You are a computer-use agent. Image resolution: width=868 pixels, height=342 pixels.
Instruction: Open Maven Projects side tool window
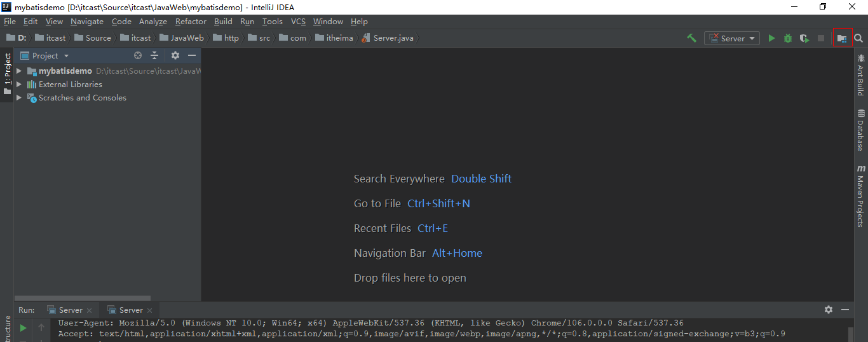pyautogui.click(x=860, y=196)
